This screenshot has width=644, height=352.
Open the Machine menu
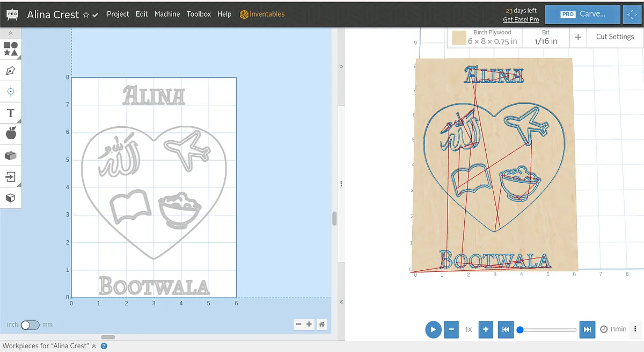(167, 14)
